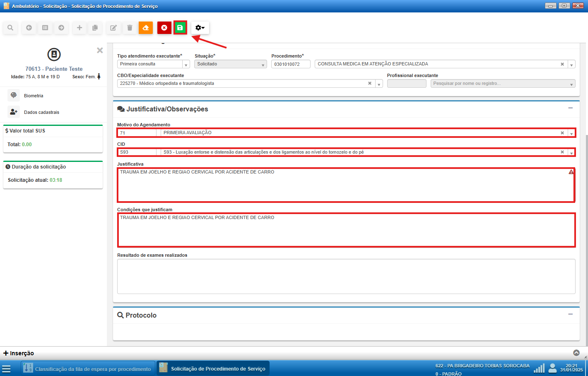Collapse the Justificativa/Observações section

click(570, 108)
